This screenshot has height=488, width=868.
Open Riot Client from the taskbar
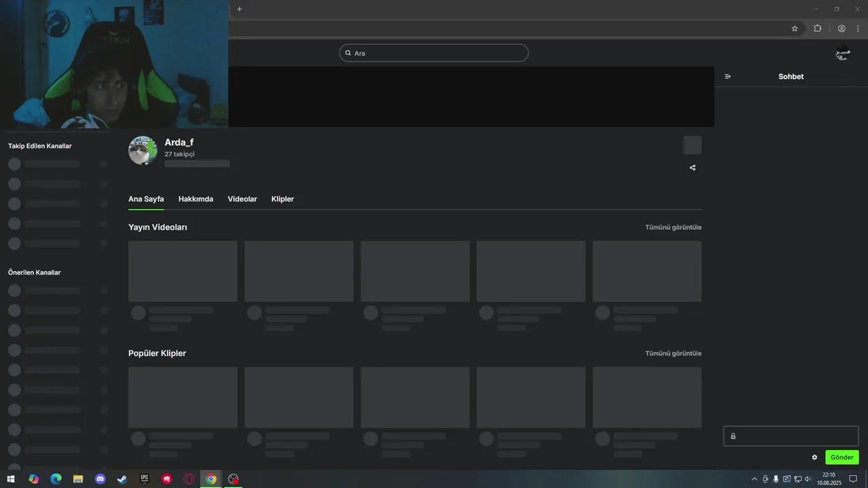tap(167, 479)
